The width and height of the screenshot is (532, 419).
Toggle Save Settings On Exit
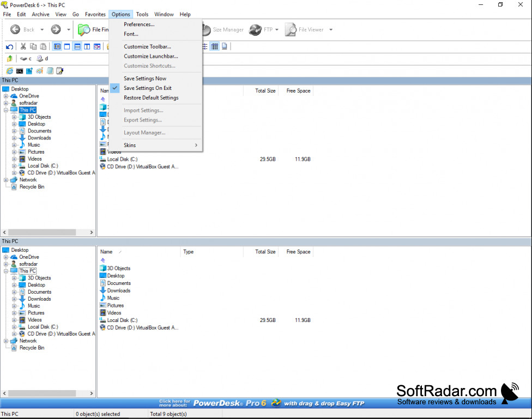(x=148, y=88)
